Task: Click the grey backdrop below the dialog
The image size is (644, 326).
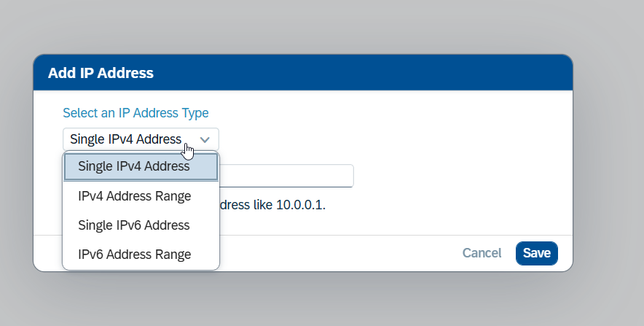Action: [321, 300]
